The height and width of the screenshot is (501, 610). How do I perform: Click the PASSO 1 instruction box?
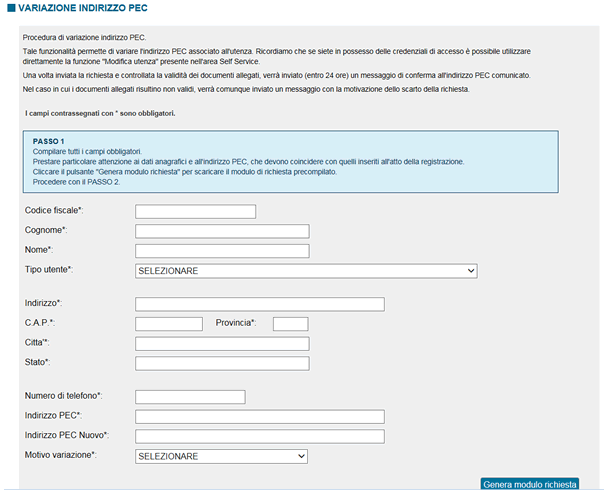(291, 161)
